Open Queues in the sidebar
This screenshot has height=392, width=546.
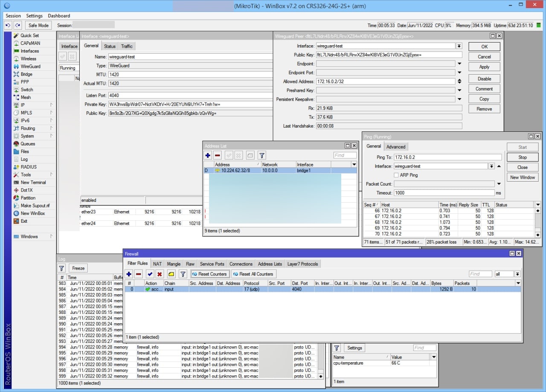tap(28, 144)
